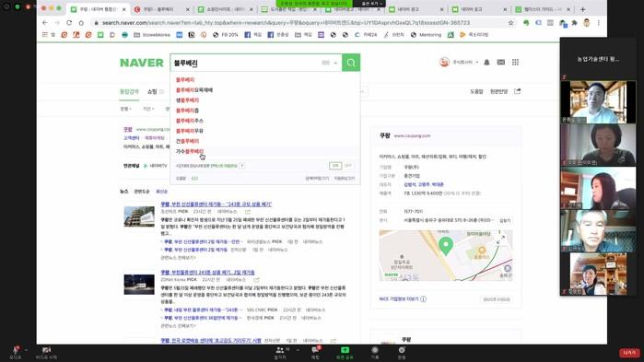644x362 pixels.
Task: Expand the 정렬 sort dropdown
Action: point(125,109)
